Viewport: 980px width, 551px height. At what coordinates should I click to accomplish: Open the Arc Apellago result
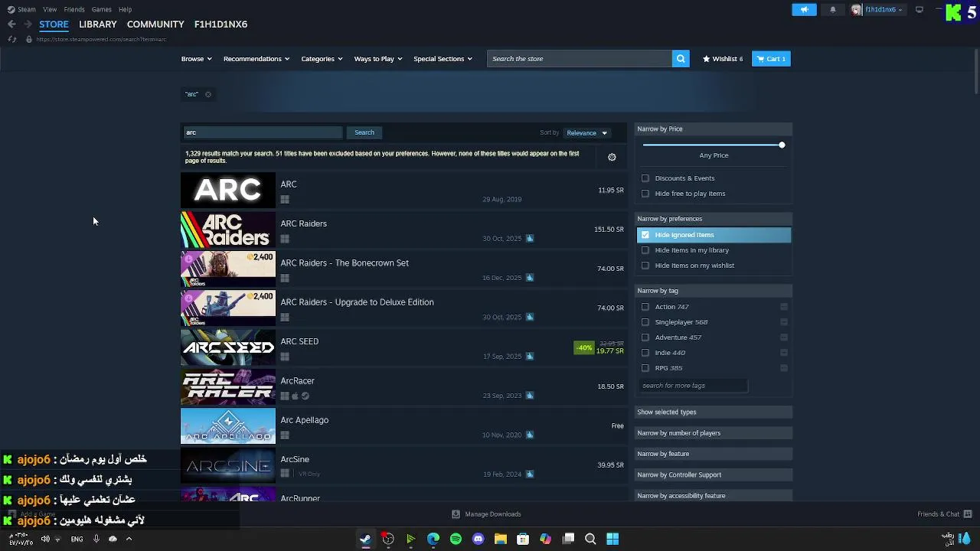[x=403, y=425]
